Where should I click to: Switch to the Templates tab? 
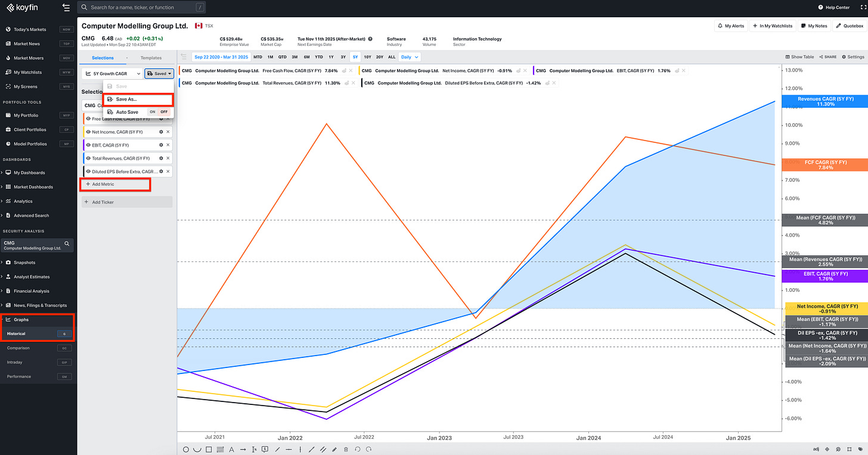(x=151, y=58)
